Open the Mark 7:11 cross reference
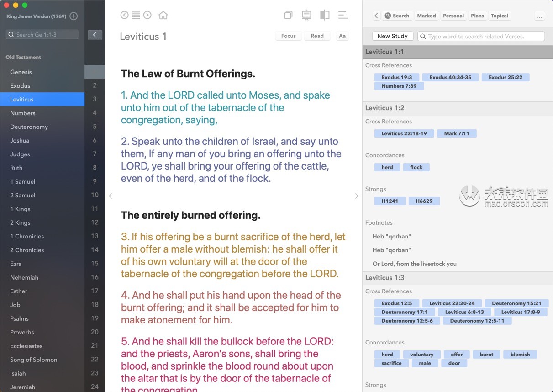This screenshot has width=553, height=392. click(457, 133)
